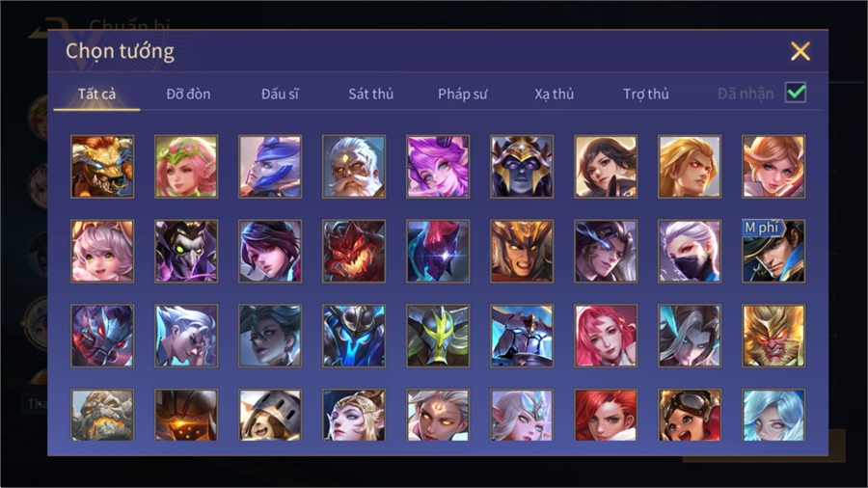Pick the white-bearded old man hero

354,167
